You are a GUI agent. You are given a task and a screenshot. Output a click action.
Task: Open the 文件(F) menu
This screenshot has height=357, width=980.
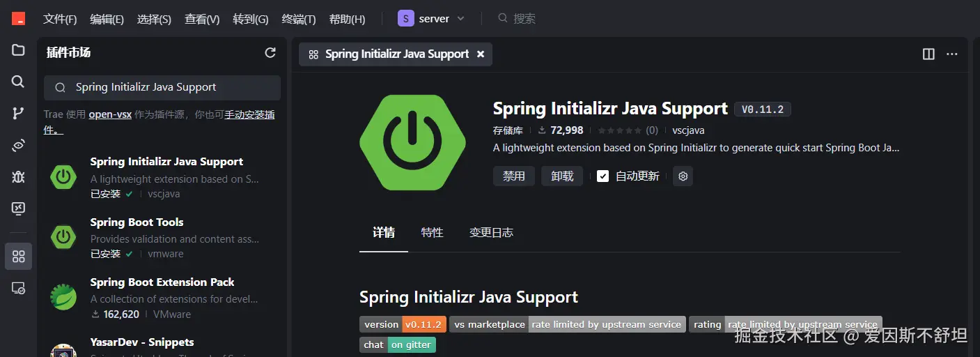pos(60,19)
